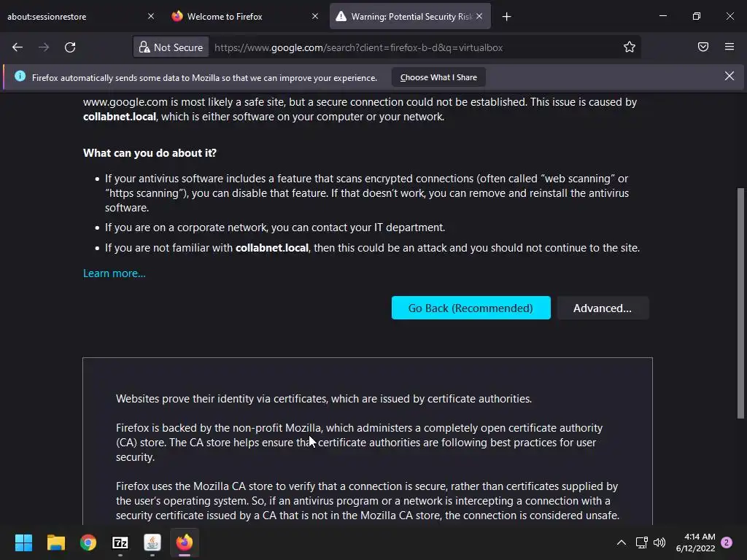This screenshot has height=560, width=747.
Task: Click the Firefox logo on Welcome tab
Action: click(x=177, y=16)
